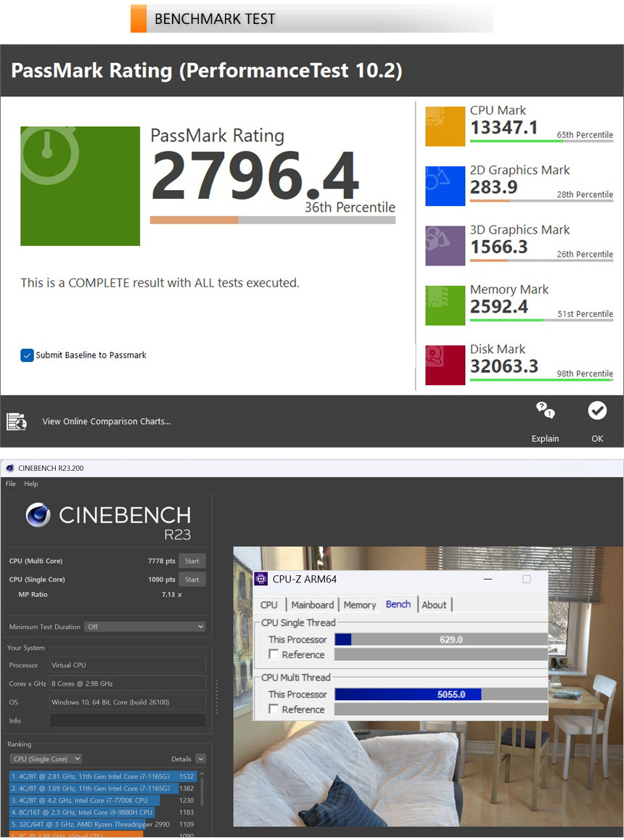Click the 1090 pts single core score
The width and height of the screenshot is (624, 840).
click(161, 580)
